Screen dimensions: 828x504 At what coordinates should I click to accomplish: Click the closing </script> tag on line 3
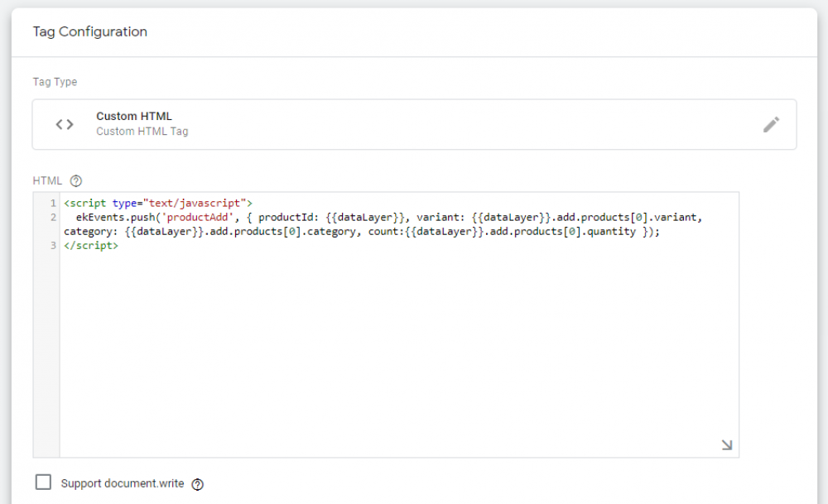click(x=91, y=246)
